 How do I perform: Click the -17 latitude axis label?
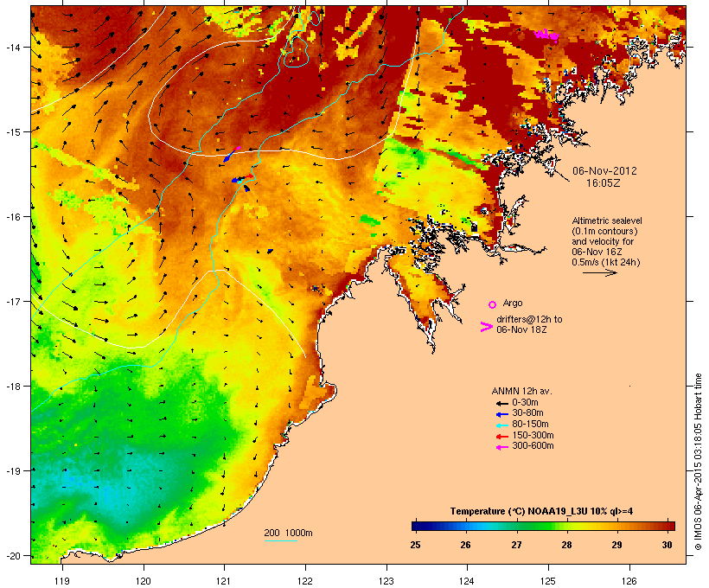point(14,301)
